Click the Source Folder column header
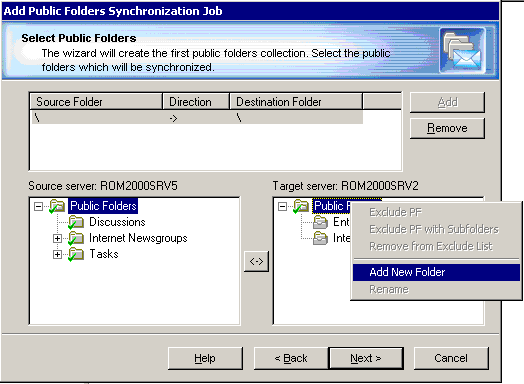The image size is (524, 384). (x=96, y=102)
